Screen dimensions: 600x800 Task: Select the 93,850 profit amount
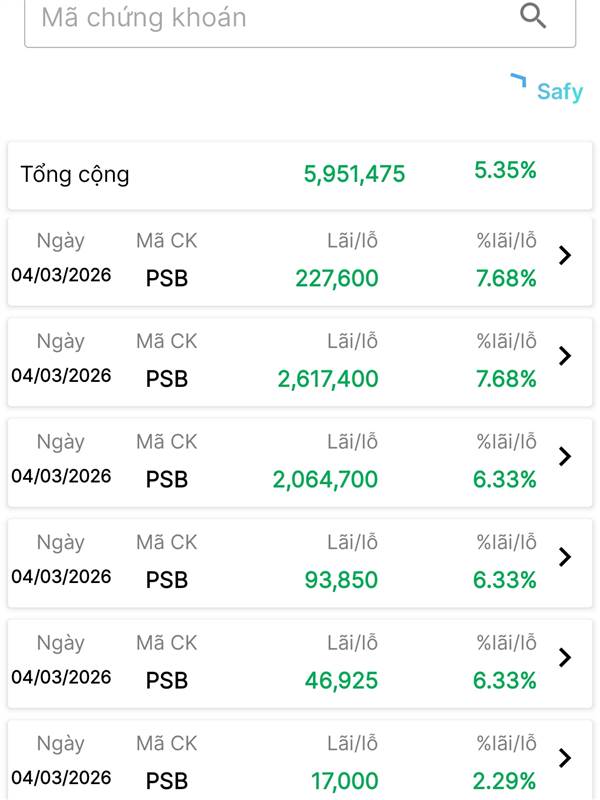342,580
